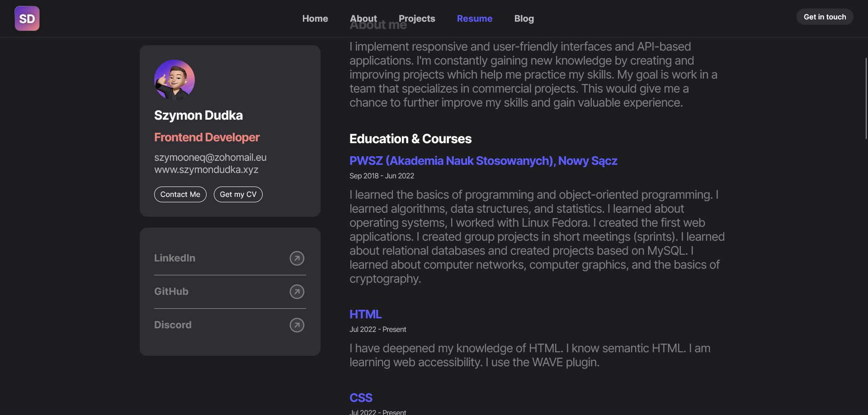The height and width of the screenshot is (415, 868).
Task: Click the Get in touch button
Action: tap(825, 16)
